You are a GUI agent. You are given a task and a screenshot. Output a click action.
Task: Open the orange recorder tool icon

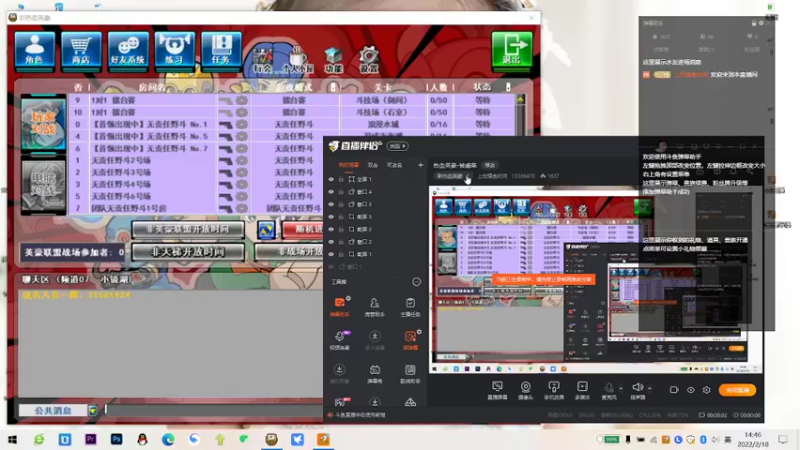[410, 340]
